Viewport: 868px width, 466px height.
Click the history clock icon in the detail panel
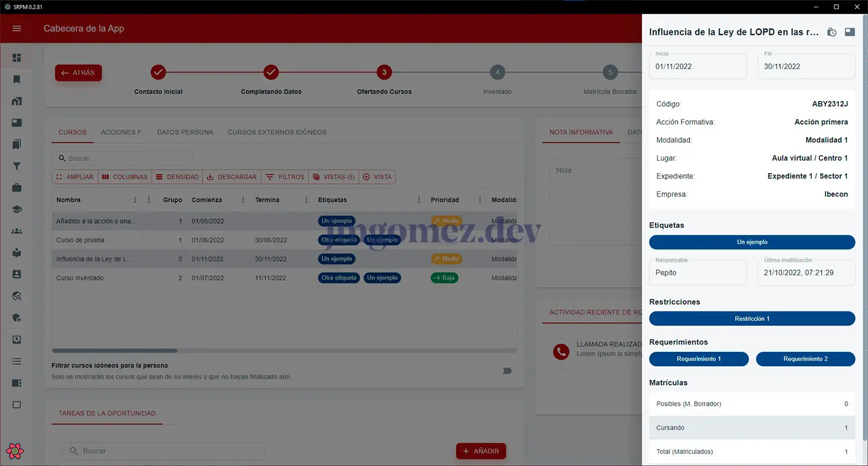pyautogui.click(x=831, y=32)
